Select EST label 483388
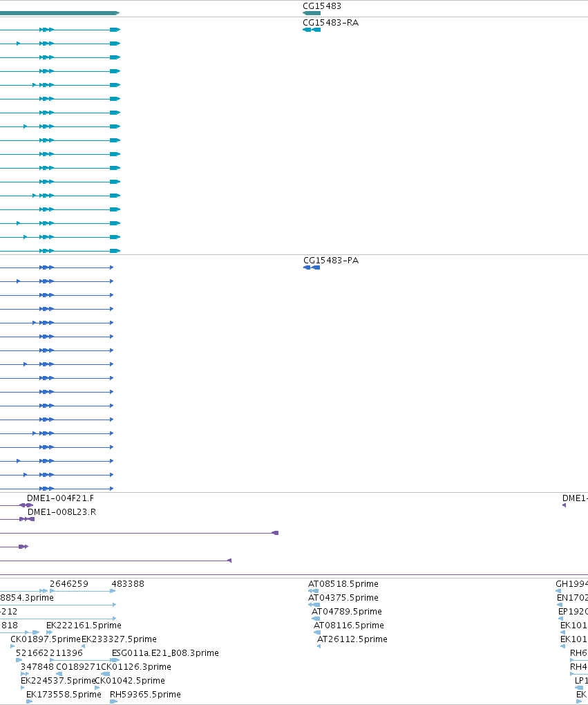This screenshot has height=705, width=588. click(x=128, y=584)
